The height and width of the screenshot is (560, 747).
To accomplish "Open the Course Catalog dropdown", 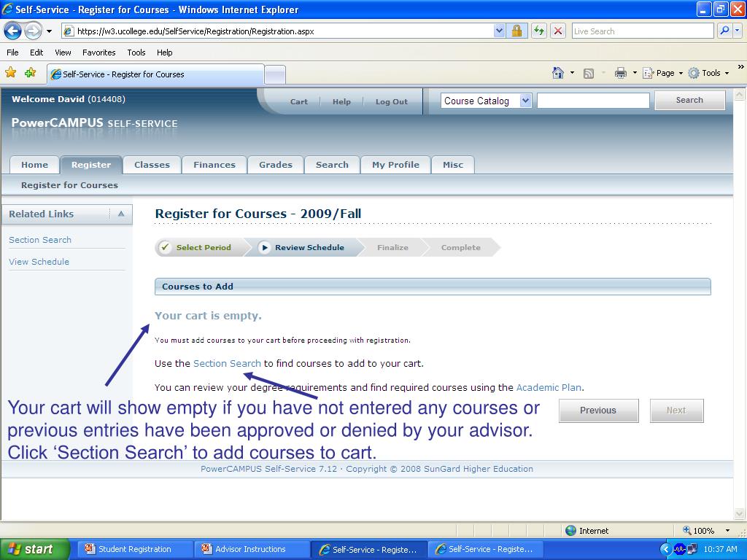I will coord(486,101).
